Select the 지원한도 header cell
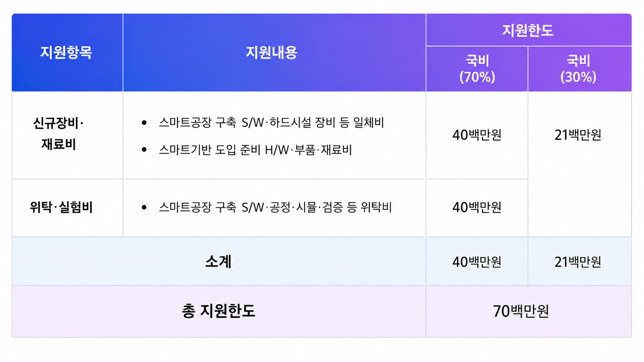644x362 pixels. tap(528, 30)
